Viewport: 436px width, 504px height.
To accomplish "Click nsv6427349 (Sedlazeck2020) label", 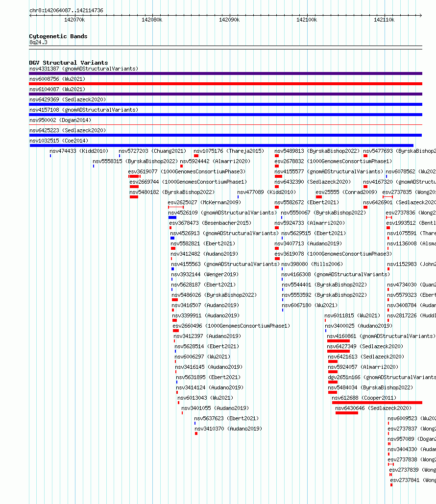I will point(365,346).
